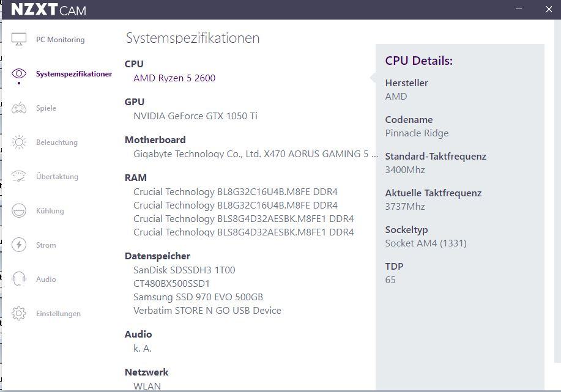This screenshot has width=561, height=392.
Task: Click the 3737Mhz current clock value
Action: tap(405, 207)
